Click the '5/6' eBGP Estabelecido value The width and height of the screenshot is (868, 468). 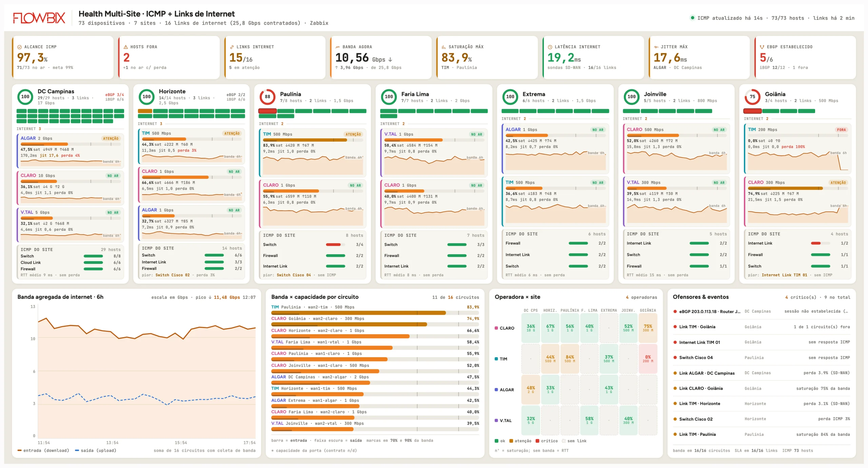tap(767, 58)
